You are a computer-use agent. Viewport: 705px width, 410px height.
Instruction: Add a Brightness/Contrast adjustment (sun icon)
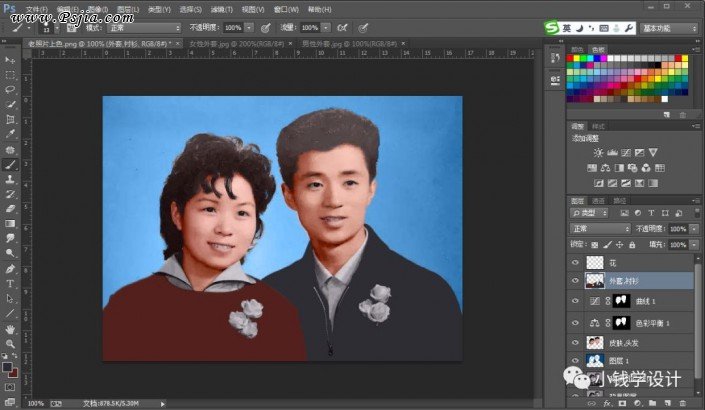(x=598, y=153)
